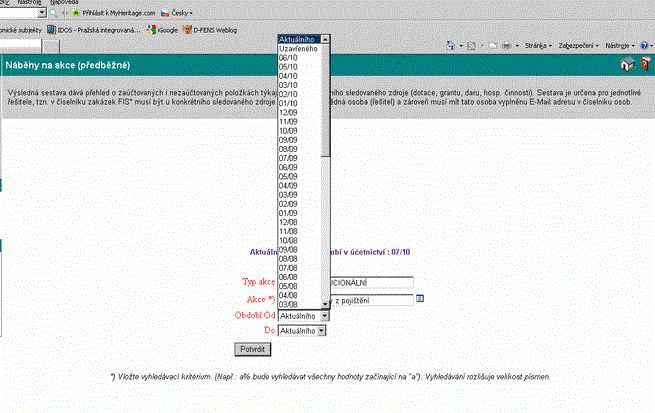The image size is (655, 413).
Task: Choose period 01/09 from the list
Action: point(300,213)
